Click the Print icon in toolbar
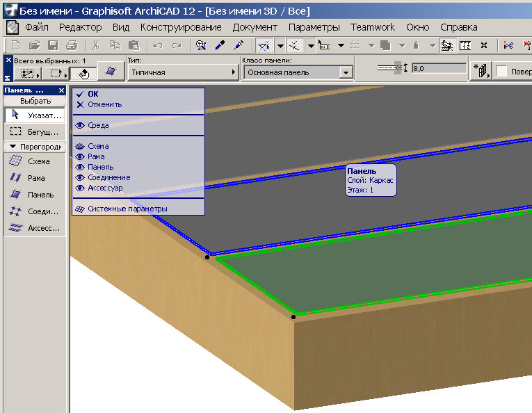This screenshot has width=532, height=413. [71, 45]
